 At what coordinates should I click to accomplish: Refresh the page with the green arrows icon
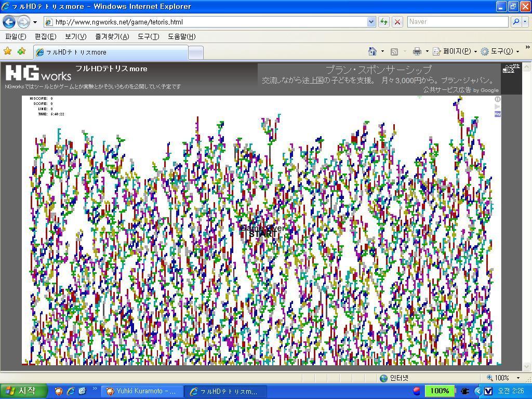click(384, 22)
